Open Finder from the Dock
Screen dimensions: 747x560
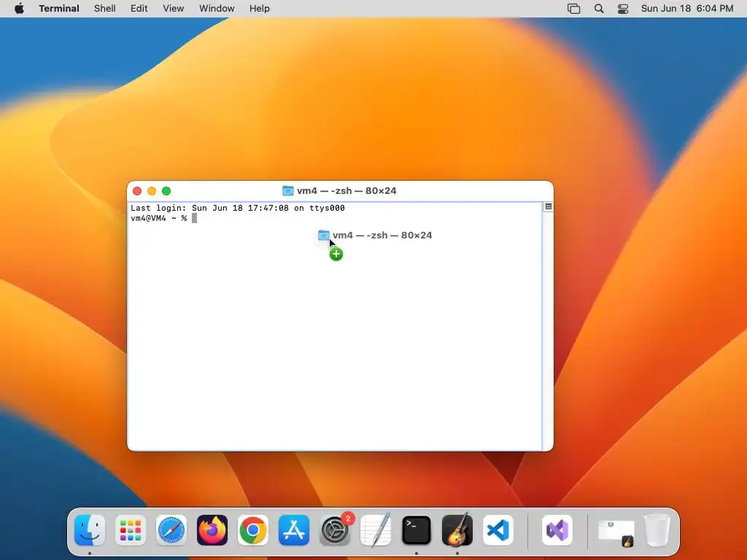point(90,530)
